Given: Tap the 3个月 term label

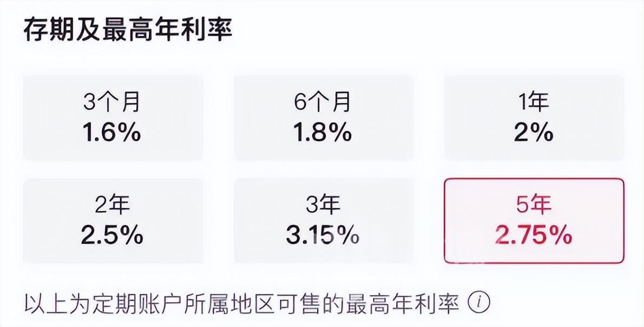Looking at the screenshot, I should tap(113, 102).
